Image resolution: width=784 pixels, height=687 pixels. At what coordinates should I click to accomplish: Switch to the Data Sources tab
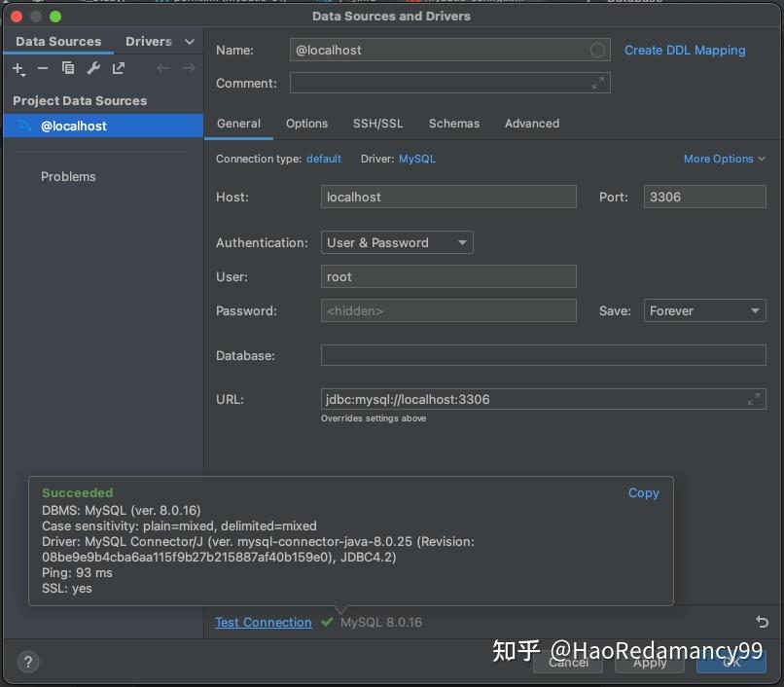[x=58, y=42]
